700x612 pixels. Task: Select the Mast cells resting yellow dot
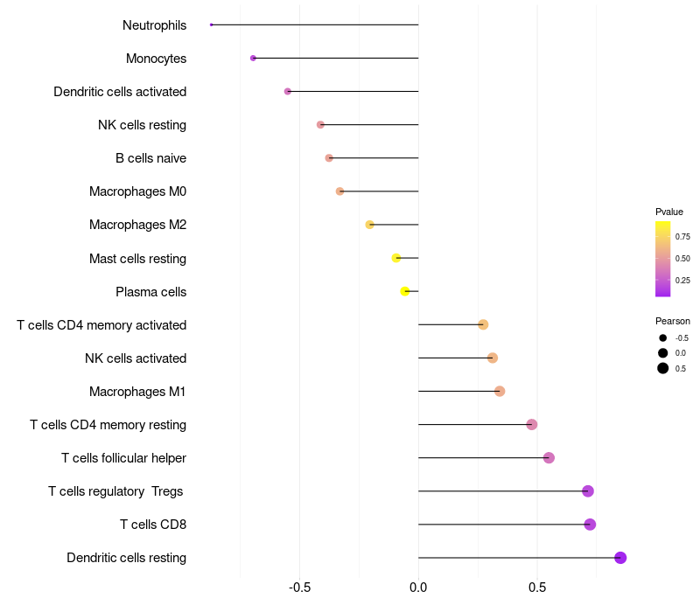(x=396, y=258)
